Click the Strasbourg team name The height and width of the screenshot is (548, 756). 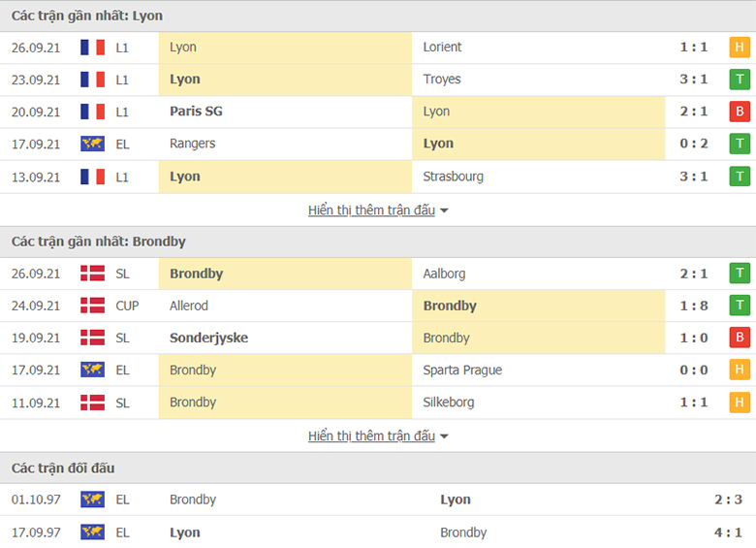coord(453,177)
